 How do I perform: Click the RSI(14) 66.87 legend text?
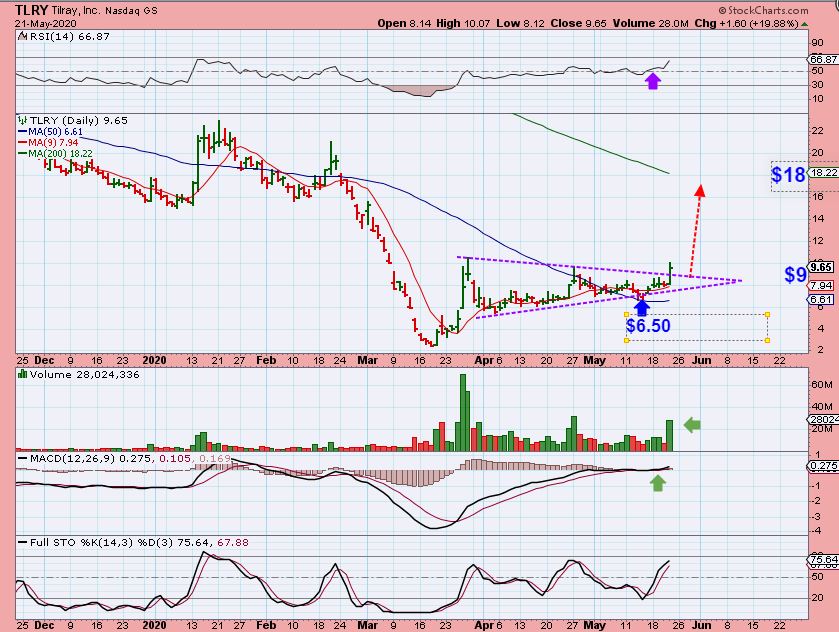pos(70,36)
